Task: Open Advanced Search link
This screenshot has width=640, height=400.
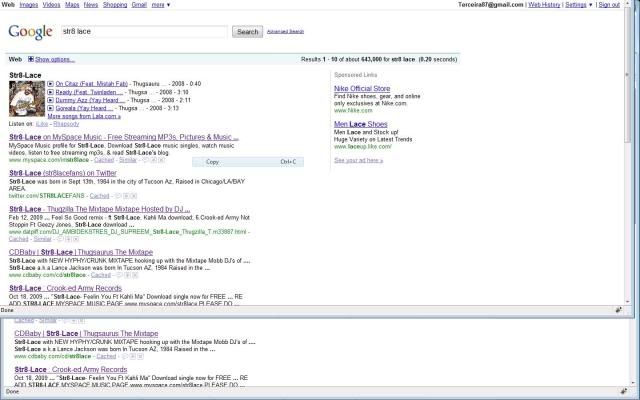Action: pyautogui.click(x=285, y=32)
